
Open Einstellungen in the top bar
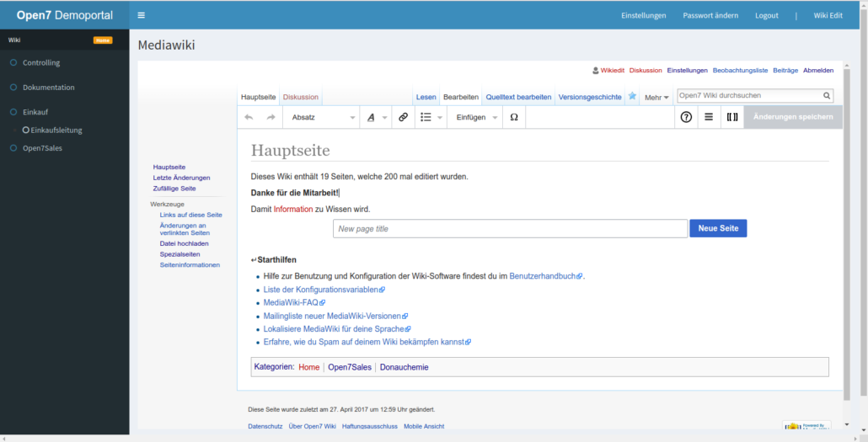click(x=643, y=15)
